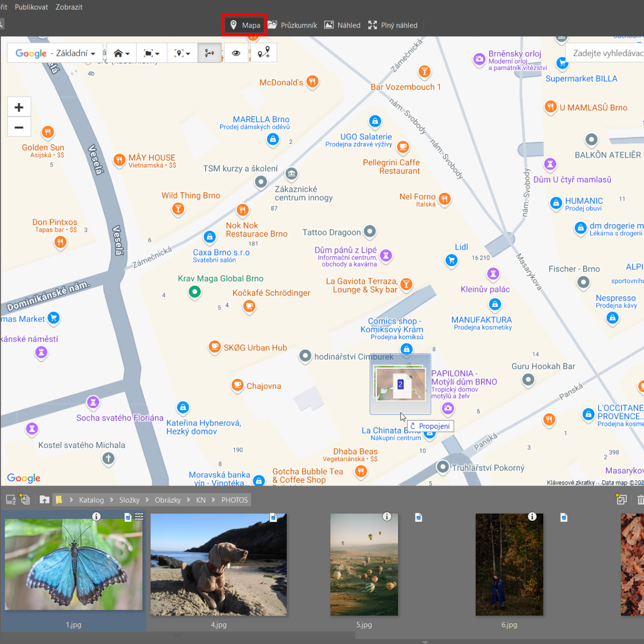
Task: Click the Propojení tooltip label
Action: pos(430,426)
